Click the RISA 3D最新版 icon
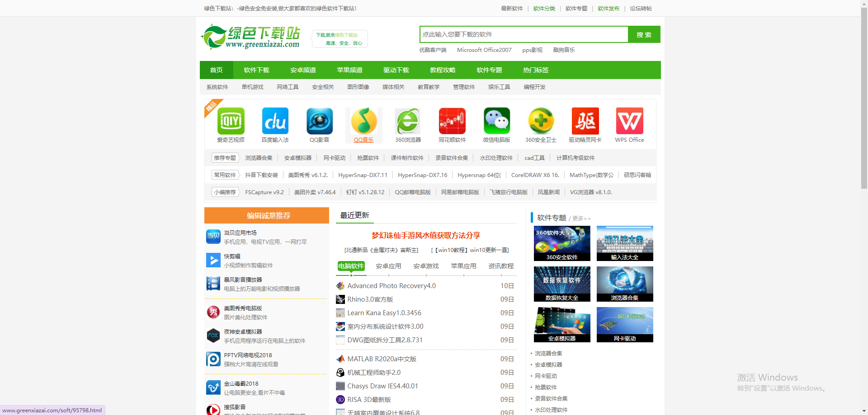The height and width of the screenshot is (415, 868). point(340,400)
